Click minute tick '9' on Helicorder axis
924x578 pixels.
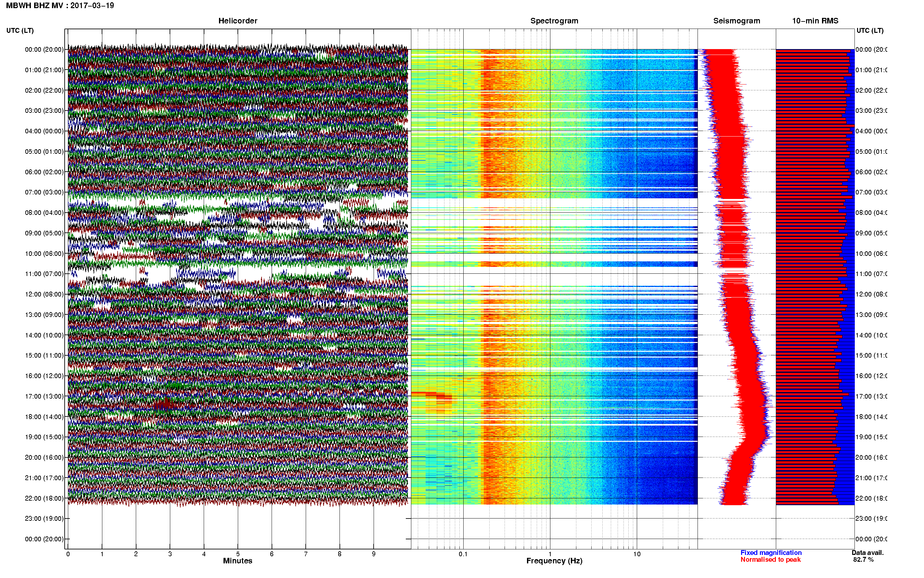[x=374, y=554]
